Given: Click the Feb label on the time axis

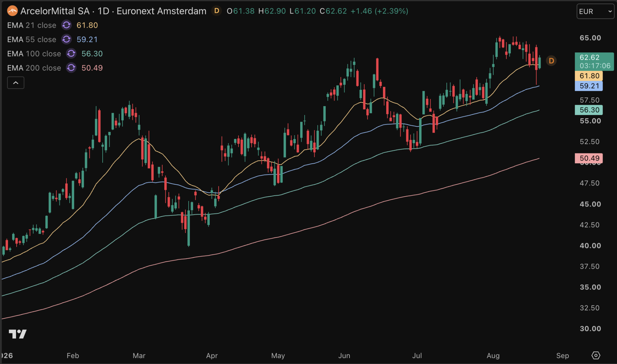Looking at the screenshot, I should (x=73, y=355).
